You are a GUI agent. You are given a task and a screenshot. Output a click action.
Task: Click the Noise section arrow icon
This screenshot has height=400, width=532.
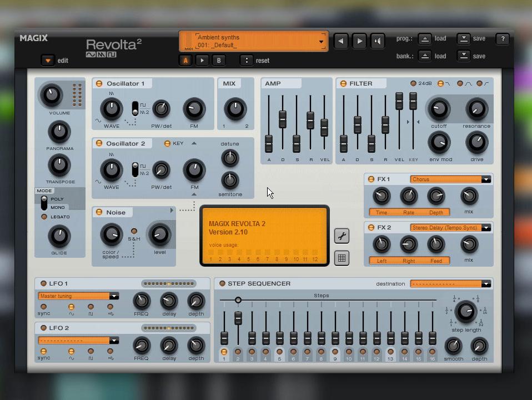coord(172,210)
